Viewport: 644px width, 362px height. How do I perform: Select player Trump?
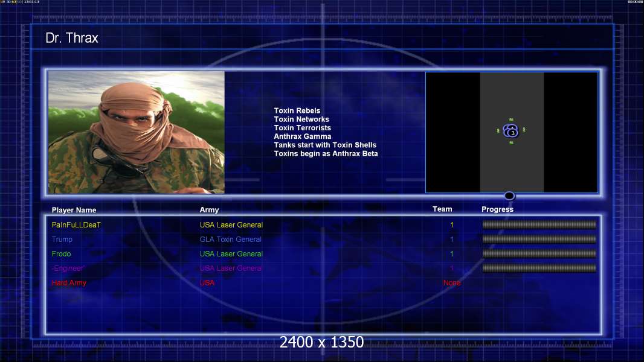62,239
